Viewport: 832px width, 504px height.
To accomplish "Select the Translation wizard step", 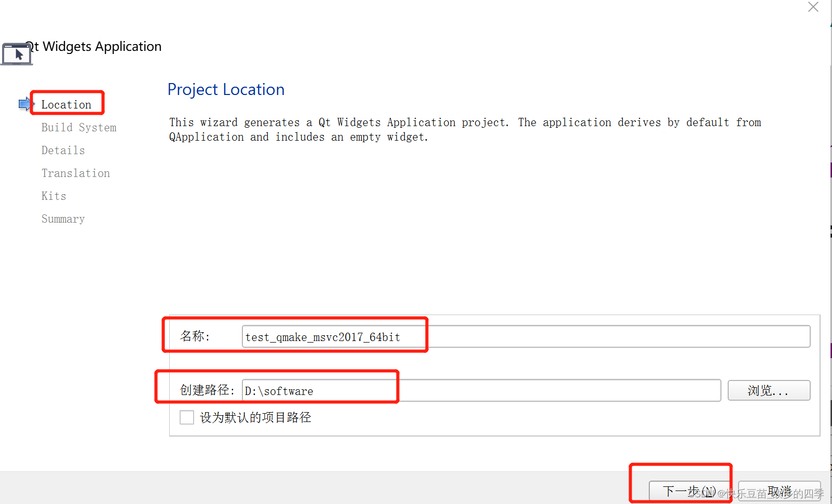I will pyautogui.click(x=76, y=173).
